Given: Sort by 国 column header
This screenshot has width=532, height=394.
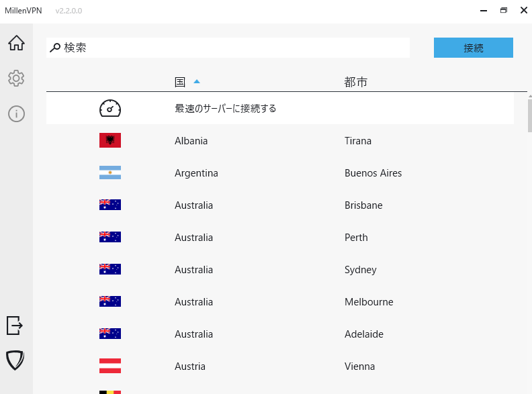Looking at the screenshot, I should (x=180, y=82).
